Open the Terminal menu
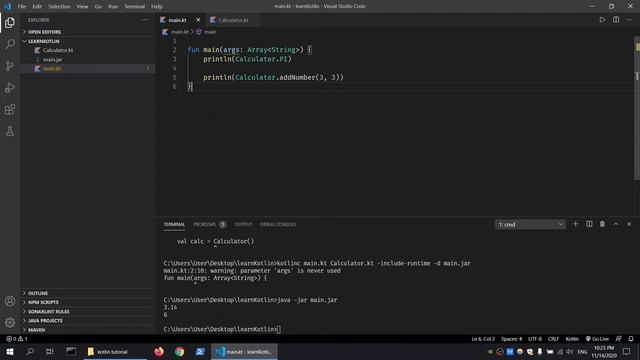The height and width of the screenshot is (360, 640). point(135,7)
